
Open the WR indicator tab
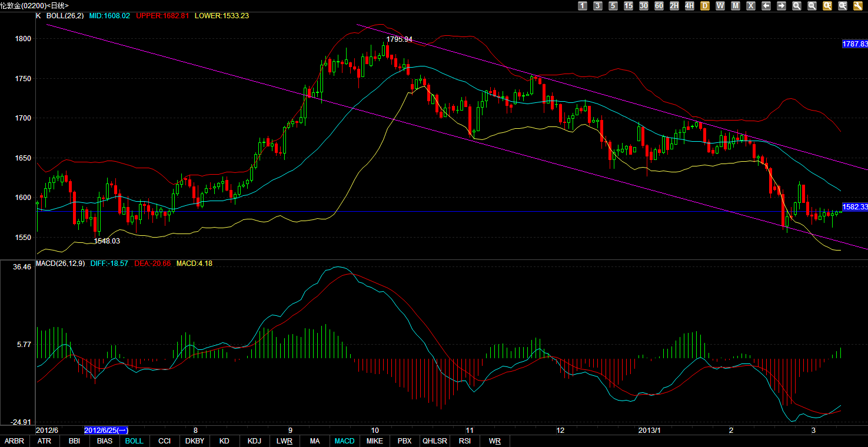[x=495, y=441]
